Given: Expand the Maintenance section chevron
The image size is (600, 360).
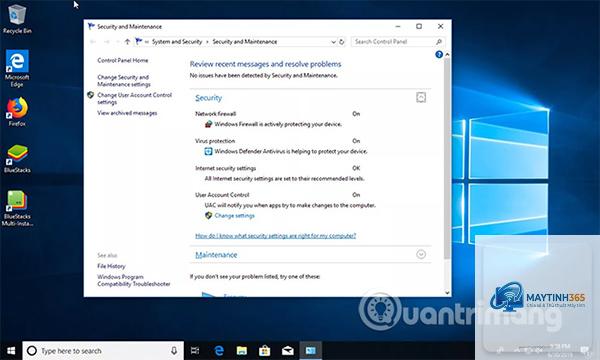Looking at the screenshot, I should click(x=421, y=254).
